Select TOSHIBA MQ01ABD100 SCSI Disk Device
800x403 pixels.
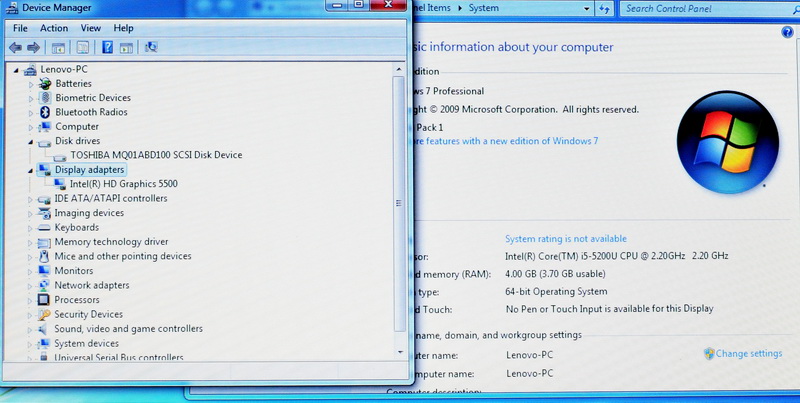(x=156, y=155)
